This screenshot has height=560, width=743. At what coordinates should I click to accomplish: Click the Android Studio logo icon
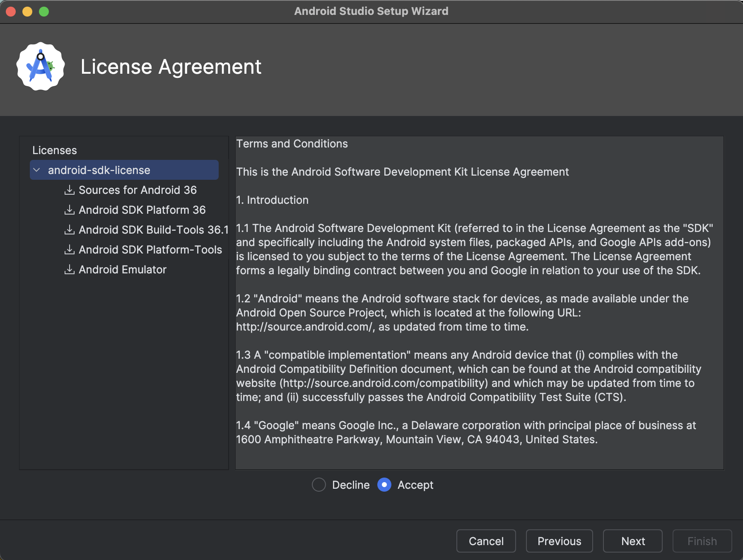click(41, 66)
